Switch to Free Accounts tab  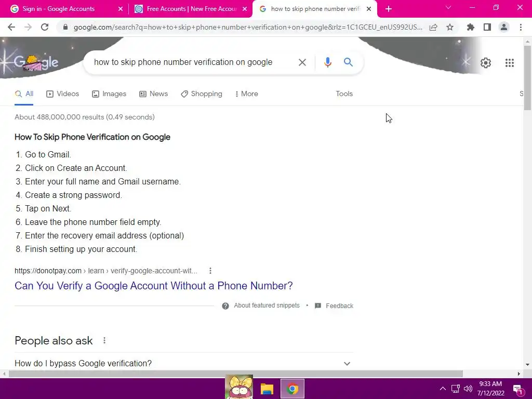(x=191, y=9)
